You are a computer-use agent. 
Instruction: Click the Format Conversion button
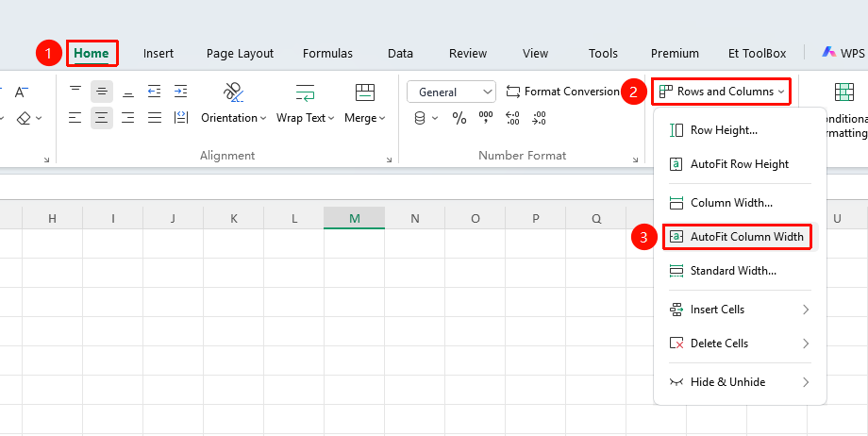[x=563, y=92]
